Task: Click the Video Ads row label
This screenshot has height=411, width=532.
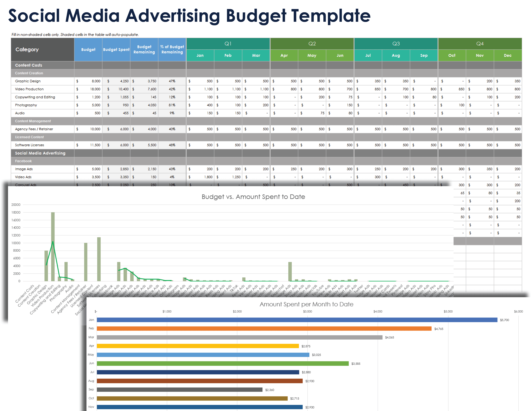Action: point(23,177)
